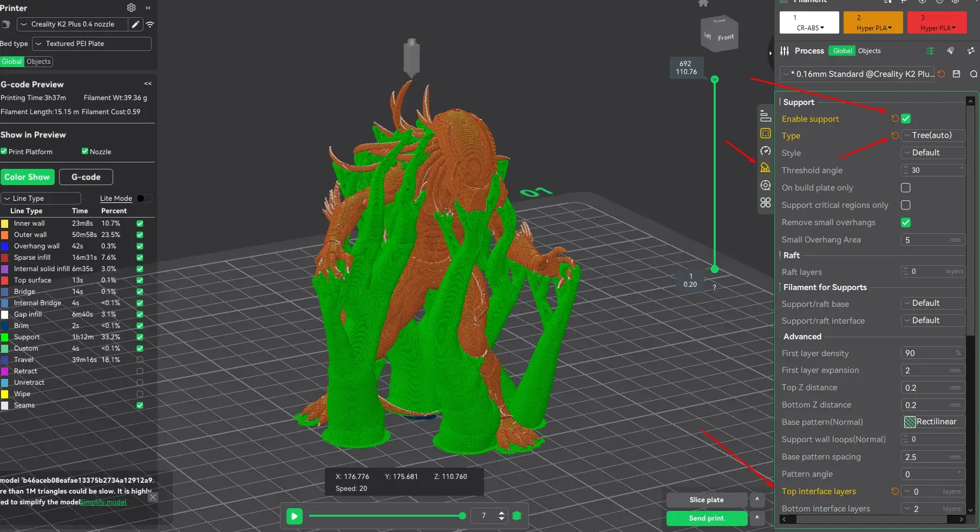
Task: Switch to the G-code tab
Action: (x=86, y=177)
